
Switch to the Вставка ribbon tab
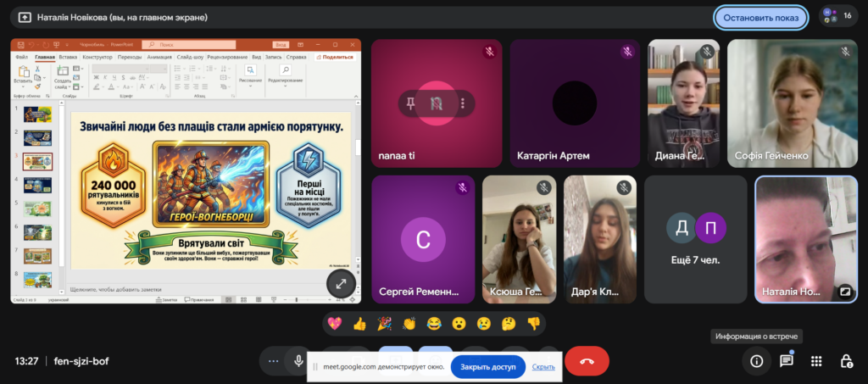click(68, 57)
